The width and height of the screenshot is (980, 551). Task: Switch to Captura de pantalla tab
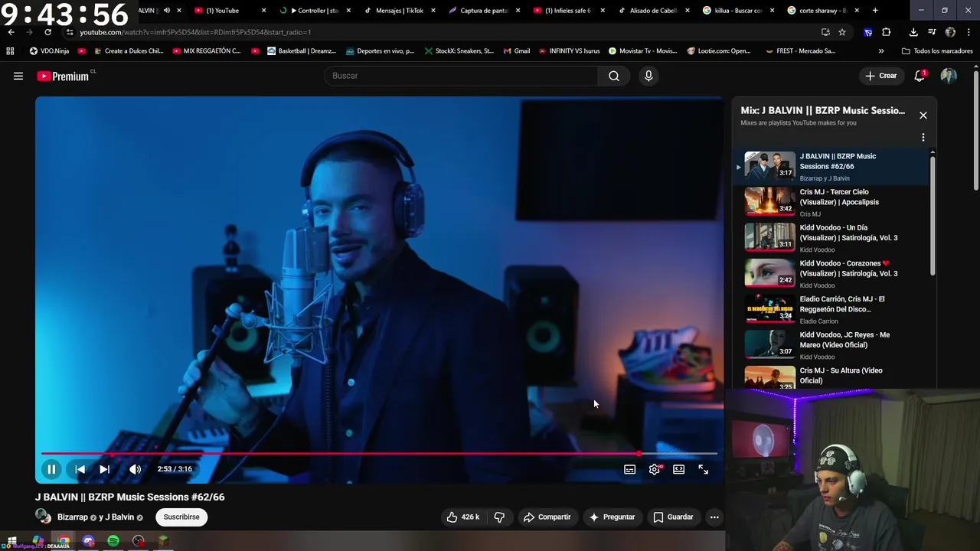tap(483, 11)
